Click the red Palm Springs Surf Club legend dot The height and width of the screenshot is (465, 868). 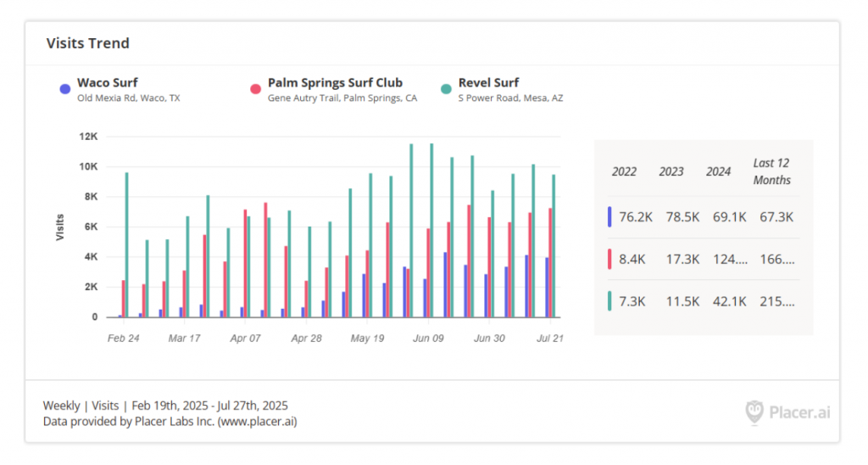click(255, 88)
